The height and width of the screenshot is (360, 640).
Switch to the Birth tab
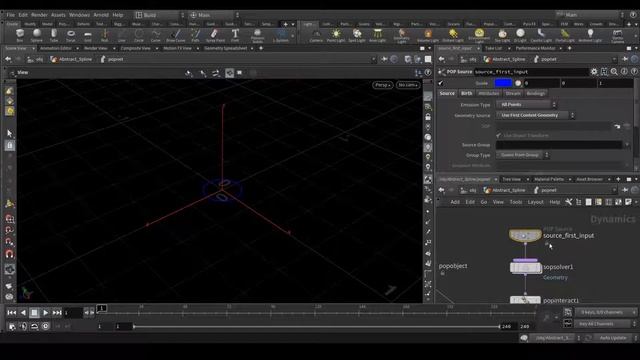[466, 93]
